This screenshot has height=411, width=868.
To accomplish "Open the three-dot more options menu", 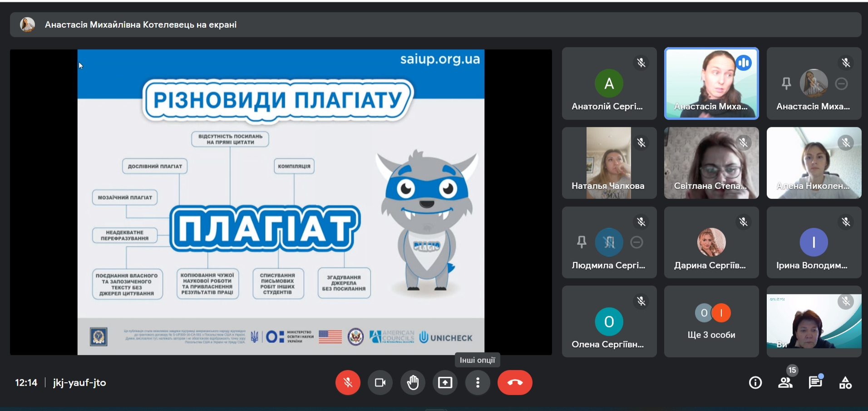I will coord(478,383).
